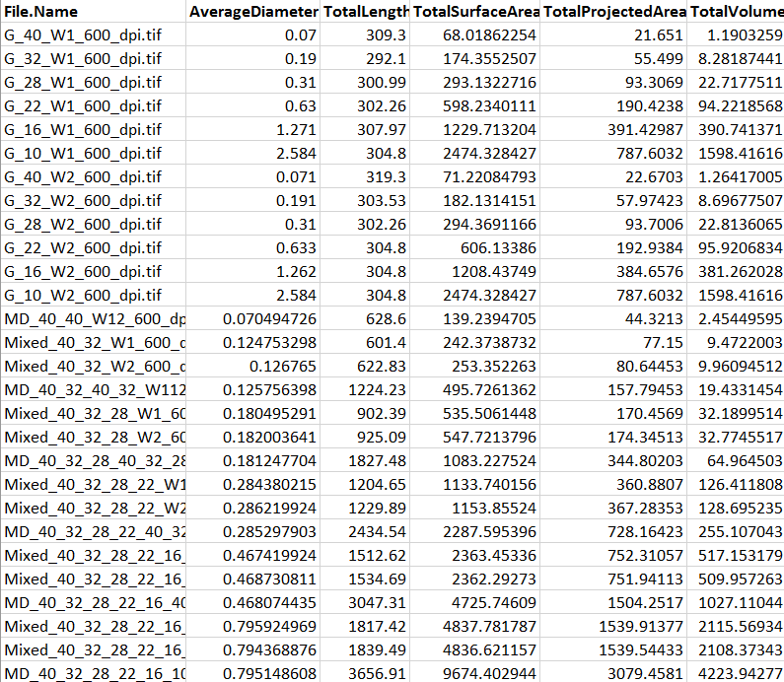Click the file name cell MD_40_32_40_32_W112
The image size is (784, 682).
(93, 389)
